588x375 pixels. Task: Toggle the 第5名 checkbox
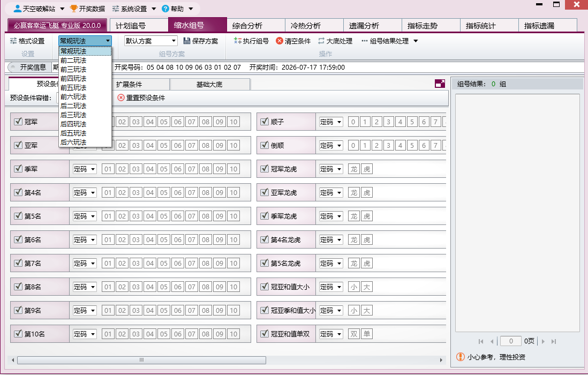point(18,216)
